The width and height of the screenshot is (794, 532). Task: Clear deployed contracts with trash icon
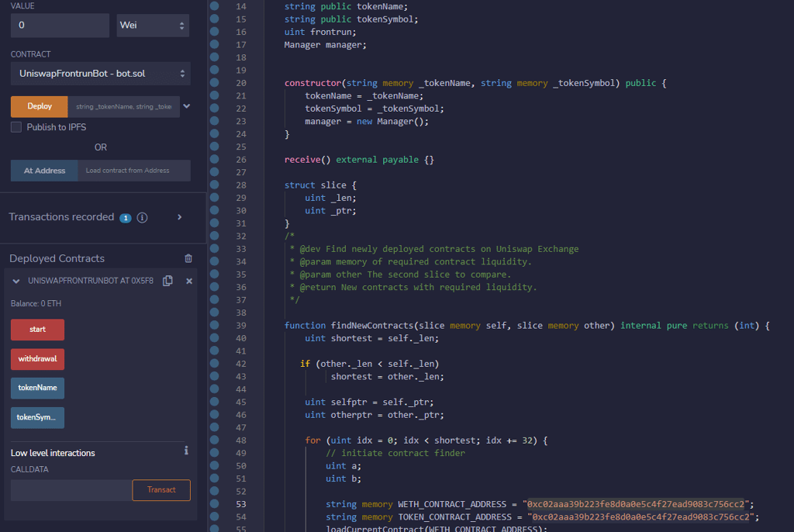pos(188,258)
